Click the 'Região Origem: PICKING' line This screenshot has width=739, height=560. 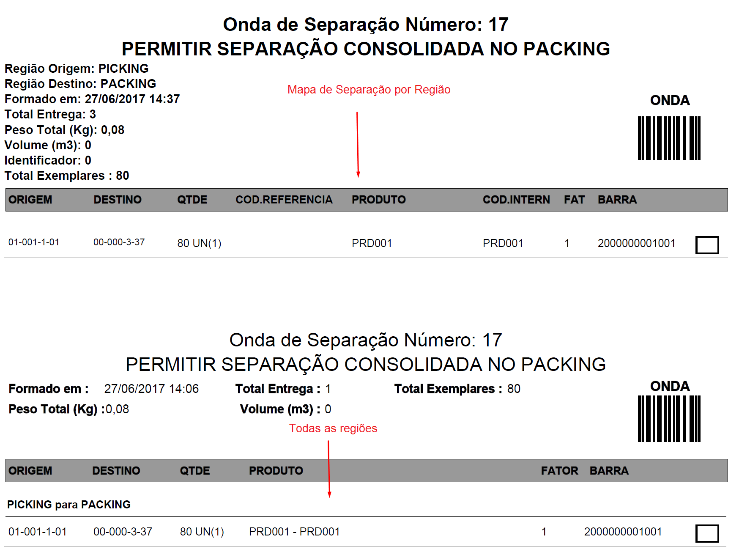[x=77, y=69]
